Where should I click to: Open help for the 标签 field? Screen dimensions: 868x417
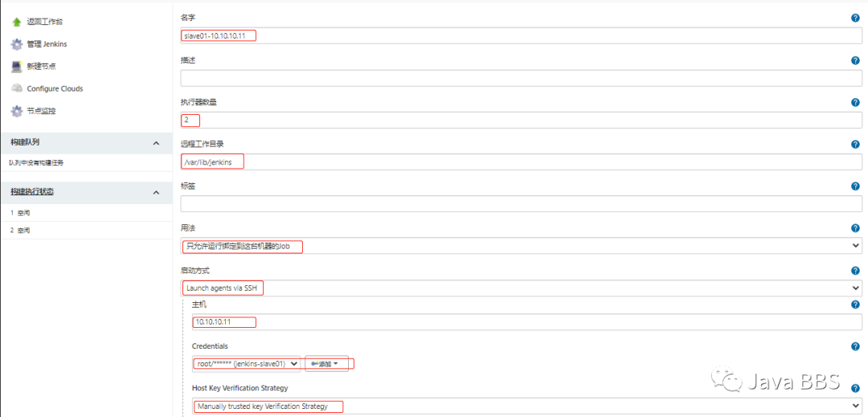point(855,186)
